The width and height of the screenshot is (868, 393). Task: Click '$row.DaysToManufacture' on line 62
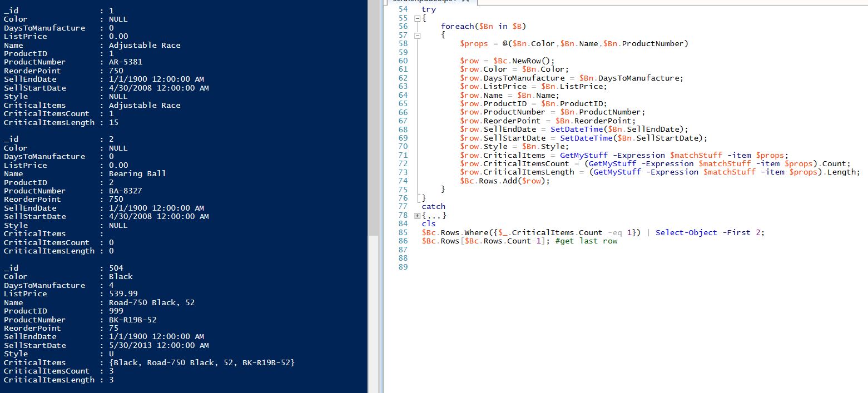click(512, 78)
